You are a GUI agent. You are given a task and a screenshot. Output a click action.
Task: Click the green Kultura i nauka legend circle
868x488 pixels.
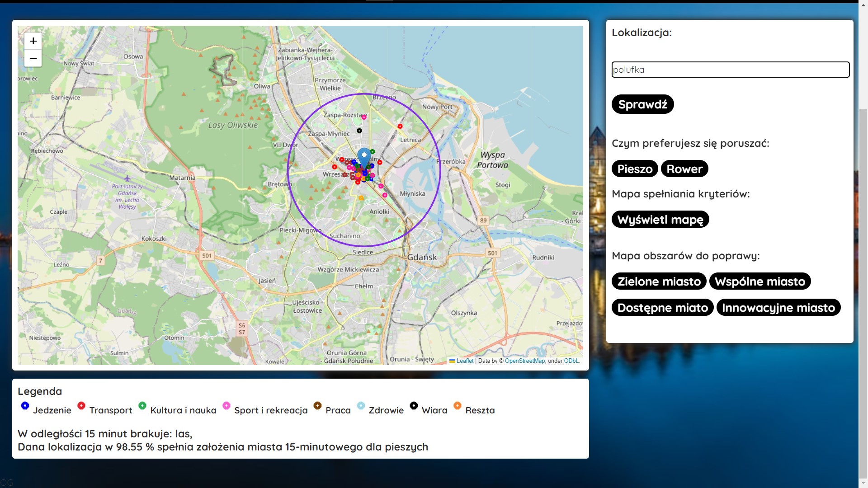142,405
